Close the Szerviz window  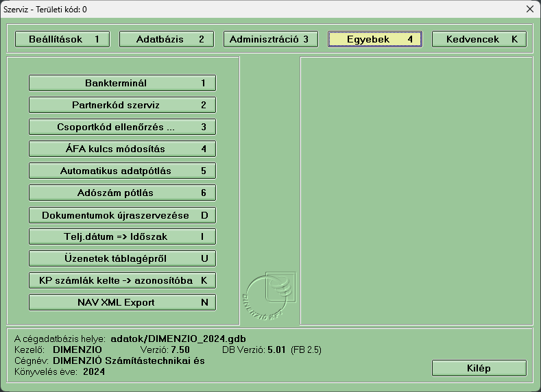[530, 9]
